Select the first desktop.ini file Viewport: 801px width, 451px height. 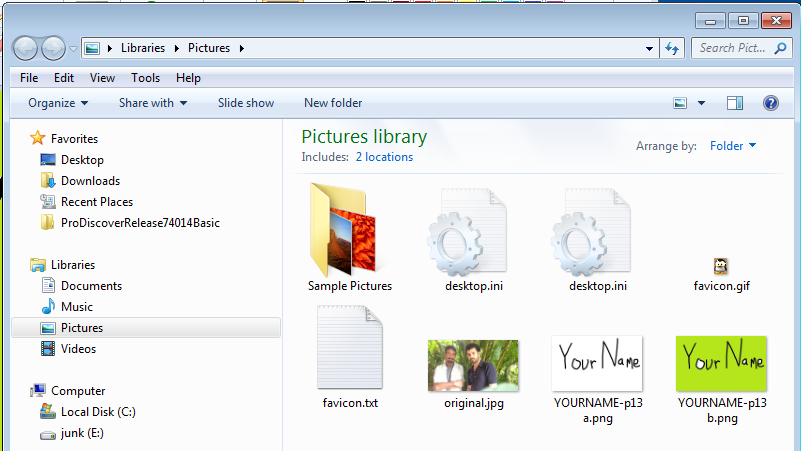coord(474,240)
